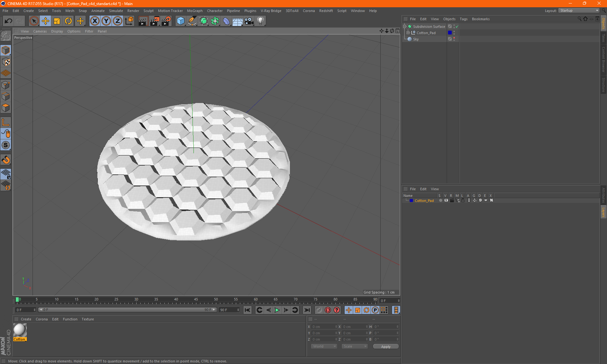Switch to Points mode
Viewport: 607px width, 364px height.
pyautogui.click(x=6, y=85)
